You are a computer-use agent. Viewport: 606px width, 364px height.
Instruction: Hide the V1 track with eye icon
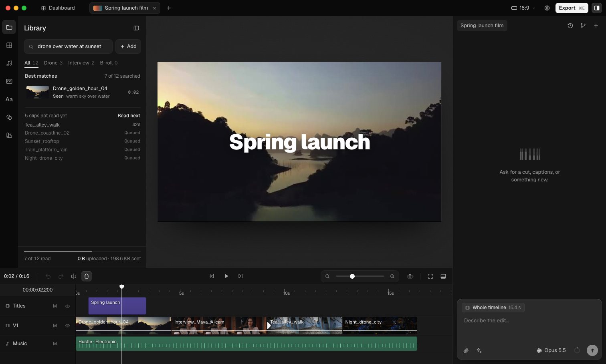67,326
